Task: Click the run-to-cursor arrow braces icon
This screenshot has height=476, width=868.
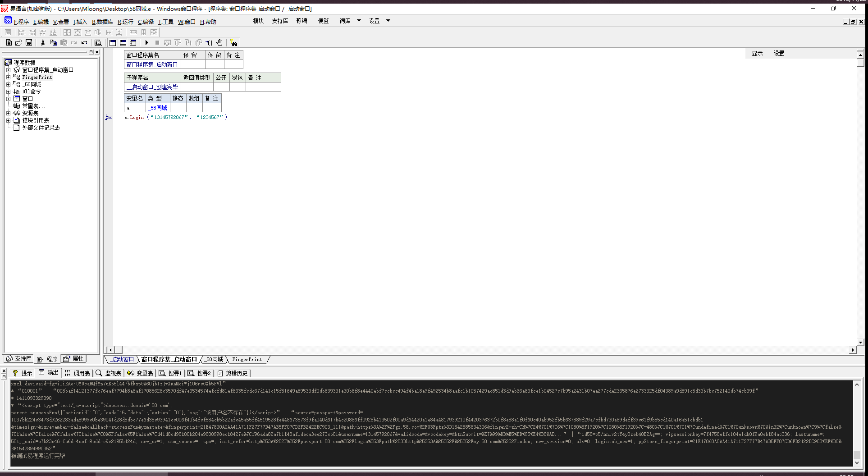Action: (209, 42)
